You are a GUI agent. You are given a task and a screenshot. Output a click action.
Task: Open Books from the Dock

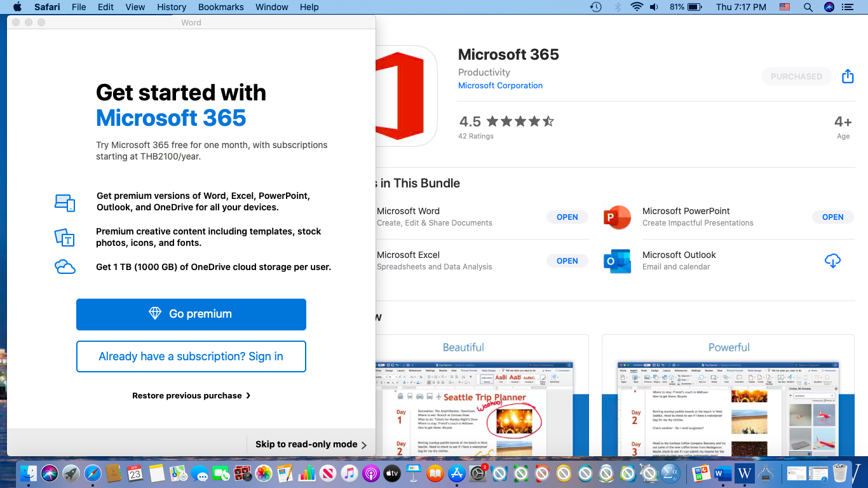point(435,473)
